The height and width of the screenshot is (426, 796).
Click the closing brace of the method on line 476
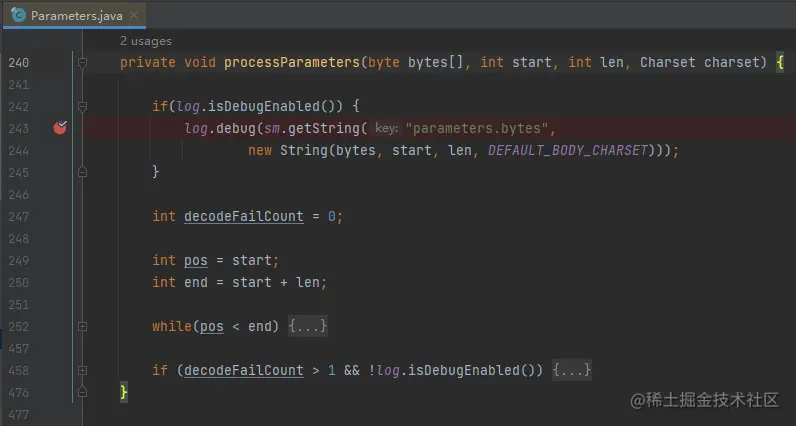tap(124, 392)
